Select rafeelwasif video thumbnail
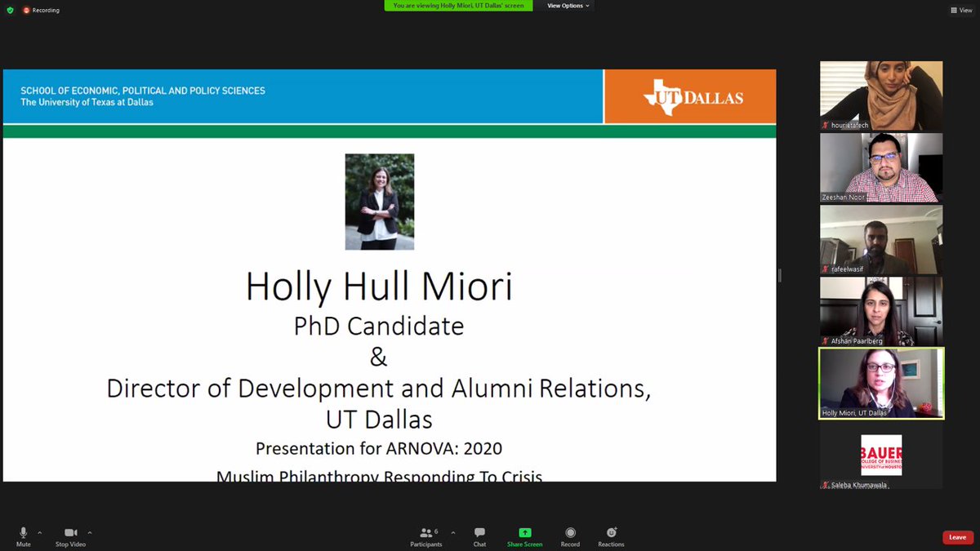The width and height of the screenshot is (980, 551). 881,239
